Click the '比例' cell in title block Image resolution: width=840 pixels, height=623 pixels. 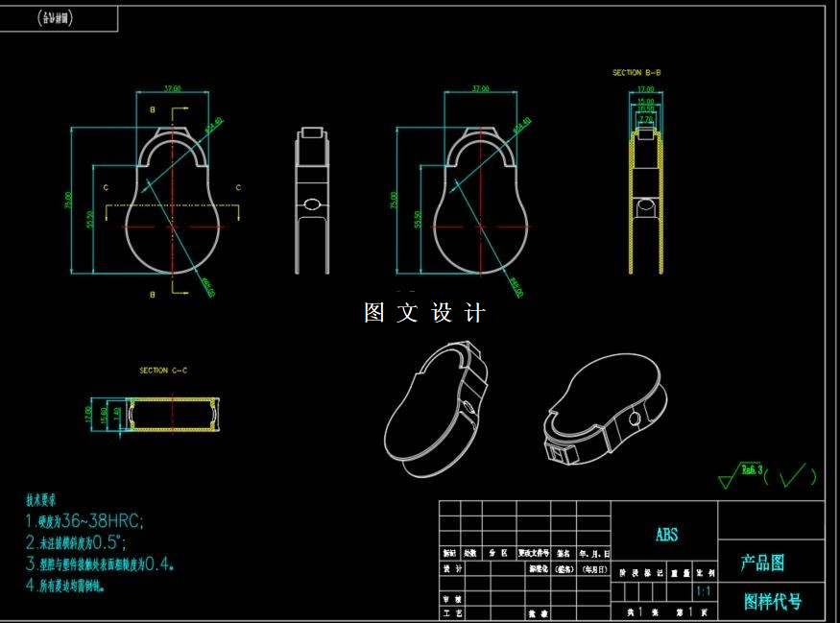(x=706, y=573)
